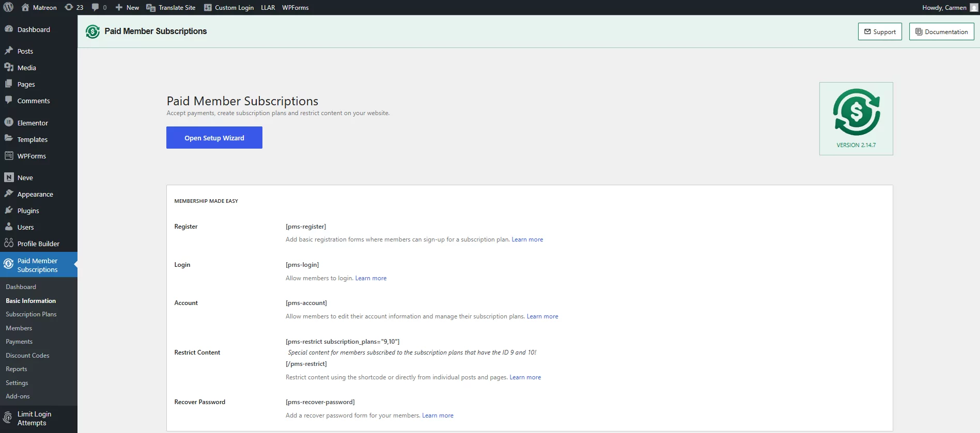Select the [pms-account] shortcode text
The image size is (980, 433).
306,303
